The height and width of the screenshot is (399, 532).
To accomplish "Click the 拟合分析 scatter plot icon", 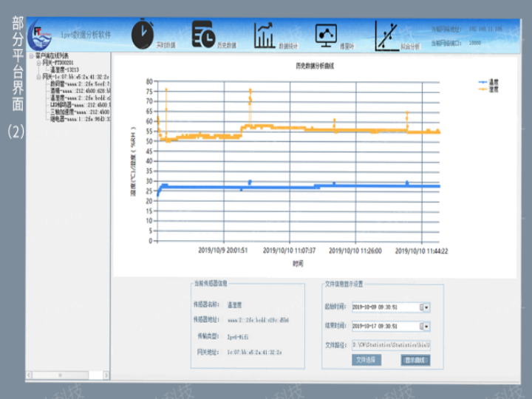I will (x=386, y=33).
